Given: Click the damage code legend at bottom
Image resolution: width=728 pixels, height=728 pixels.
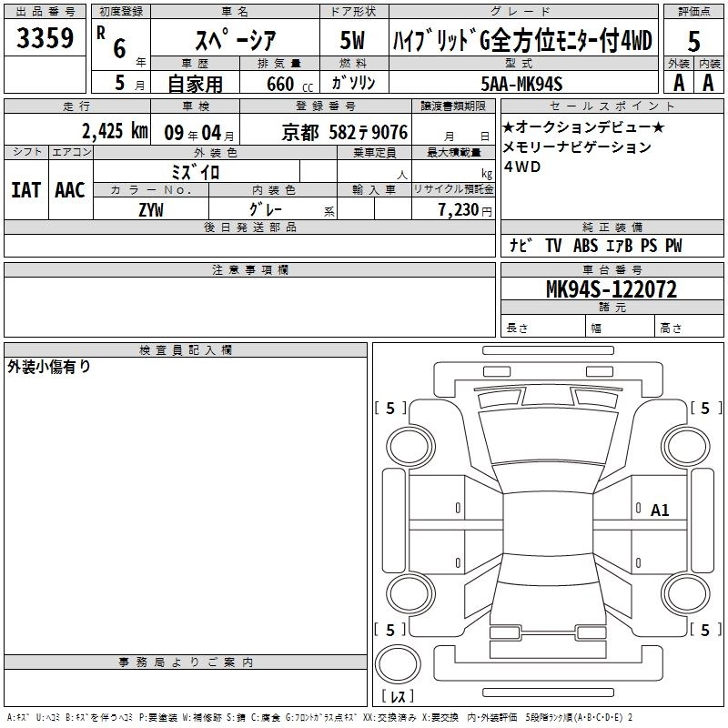Looking at the screenshot, I should (319, 717).
